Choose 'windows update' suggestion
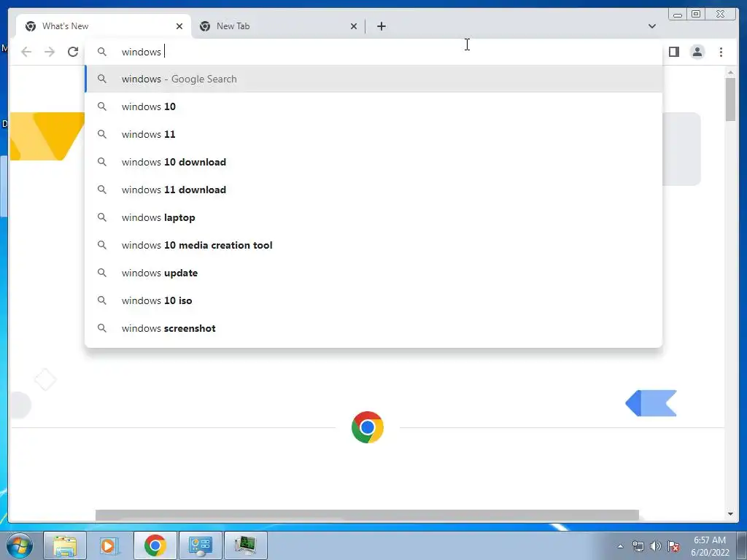The width and height of the screenshot is (747, 560). point(373,273)
